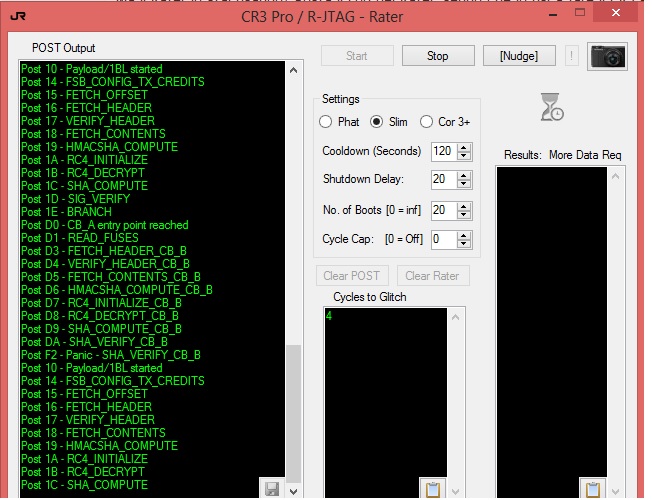Click the camera screenshot icon
The height and width of the screenshot is (500, 652).
click(607, 56)
